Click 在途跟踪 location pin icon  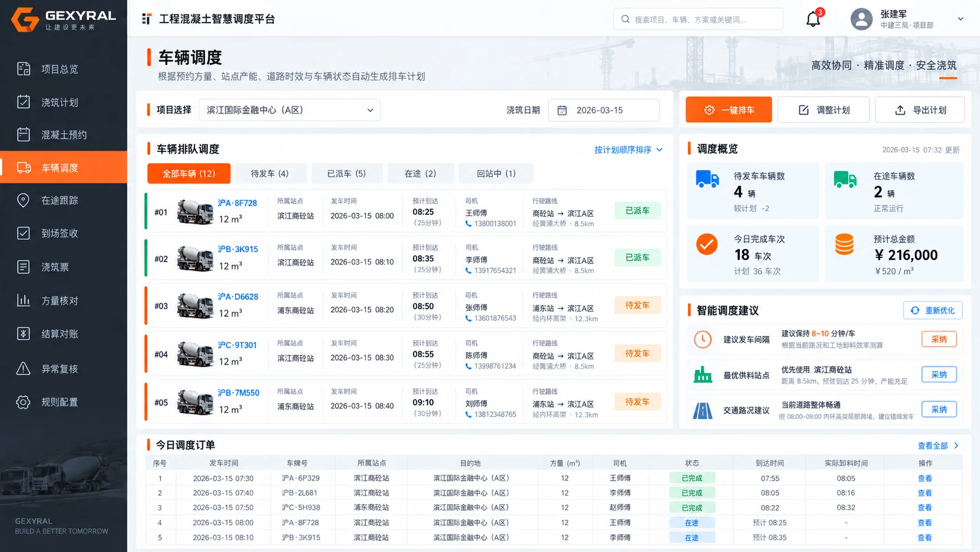coord(23,200)
